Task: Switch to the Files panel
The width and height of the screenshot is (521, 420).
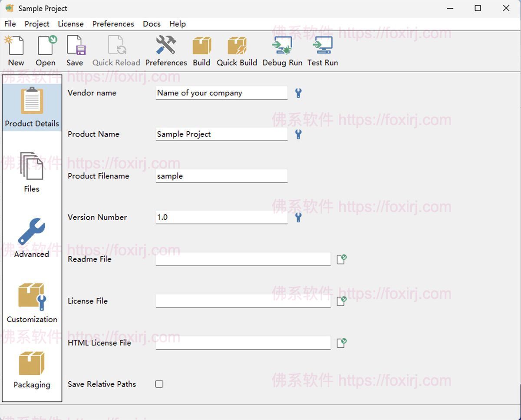Action: coord(31,172)
